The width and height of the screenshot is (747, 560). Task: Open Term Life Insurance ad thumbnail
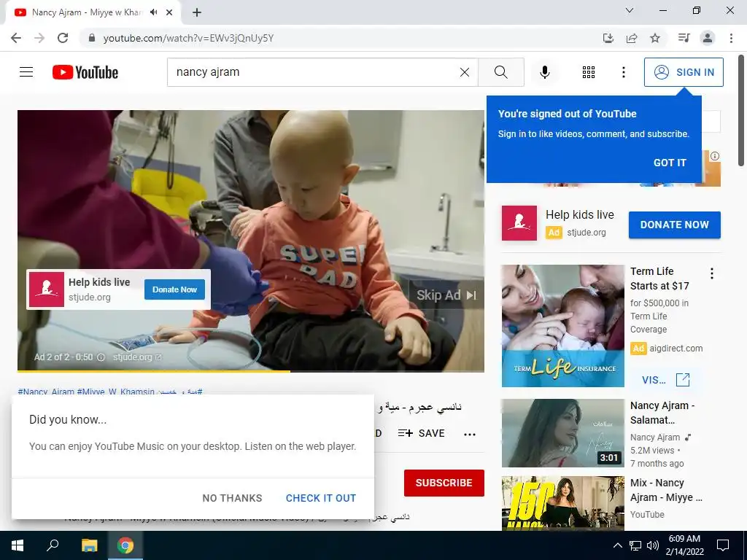tap(562, 326)
